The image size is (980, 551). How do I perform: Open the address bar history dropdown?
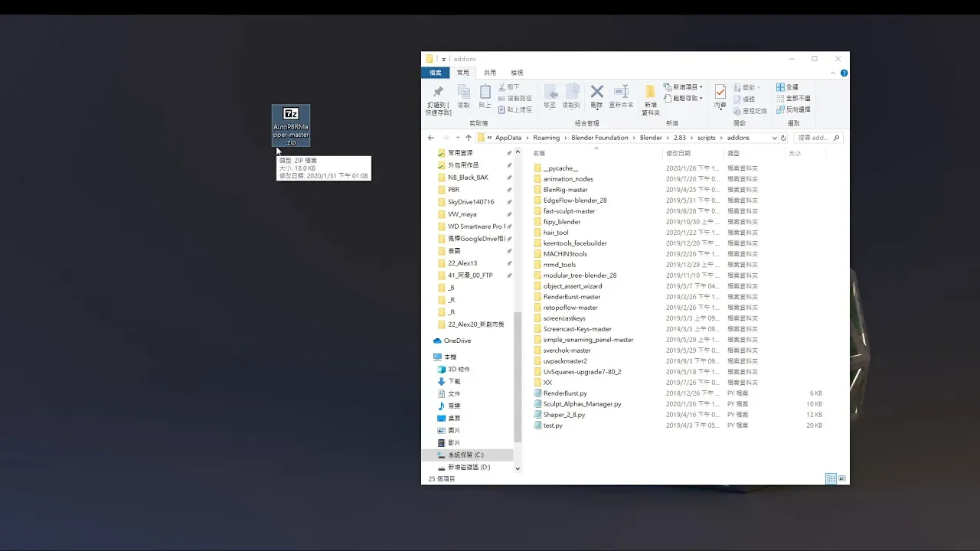point(774,138)
